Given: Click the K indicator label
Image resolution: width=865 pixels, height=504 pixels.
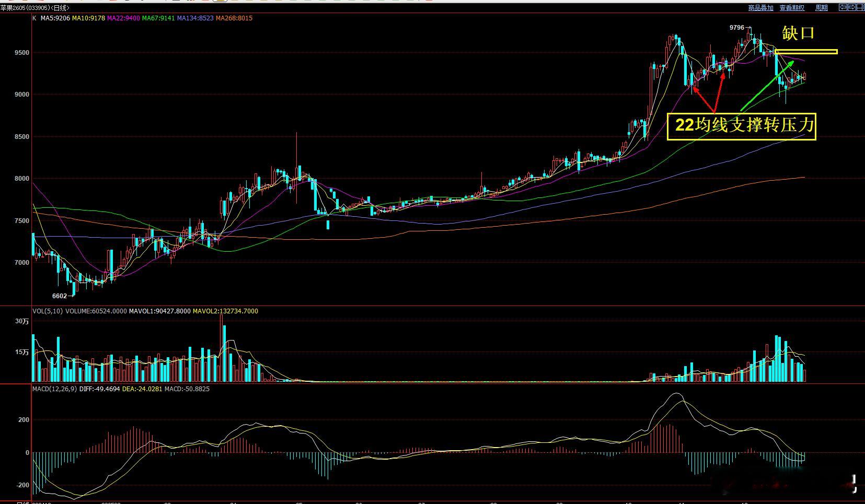Looking at the screenshot, I should 34,18.
